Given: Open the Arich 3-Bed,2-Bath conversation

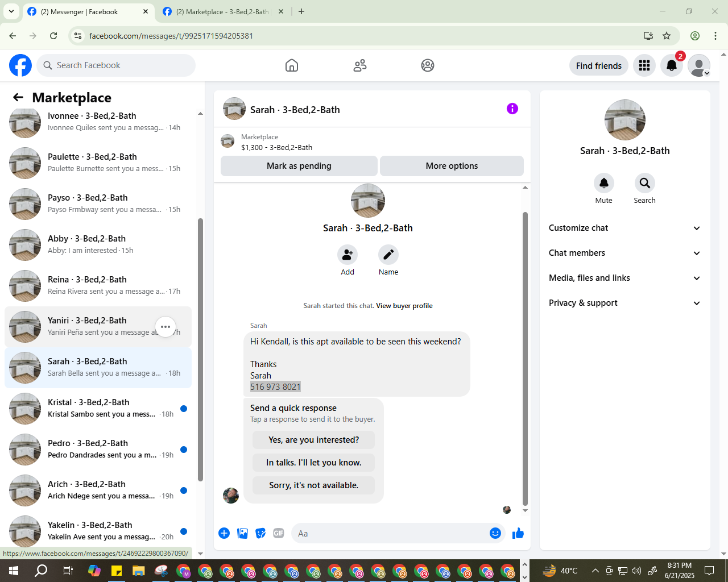Looking at the screenshot, I should coord(98,490).
